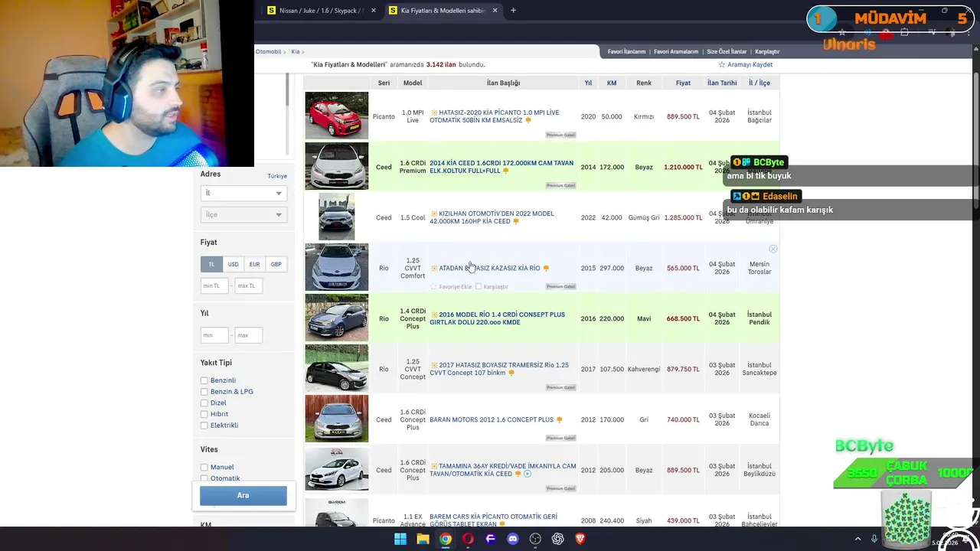Click the star icon beside Aramayı Kaydet

click(721, 64)
